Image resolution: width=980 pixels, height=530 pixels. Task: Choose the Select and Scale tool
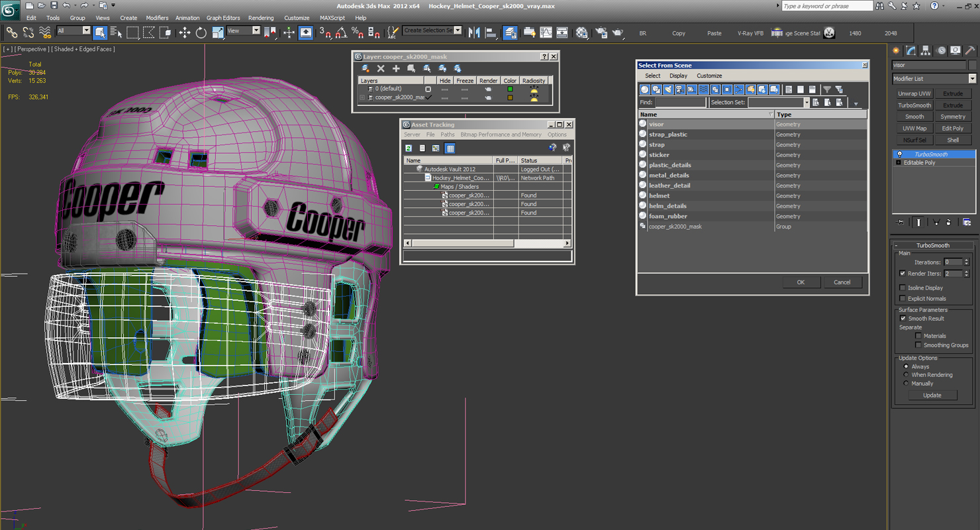pos(218,32)
